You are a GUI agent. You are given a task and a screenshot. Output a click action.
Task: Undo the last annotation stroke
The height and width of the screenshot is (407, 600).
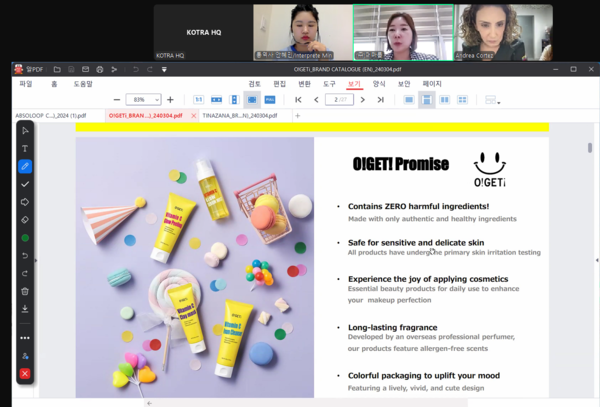click(25, 256)
